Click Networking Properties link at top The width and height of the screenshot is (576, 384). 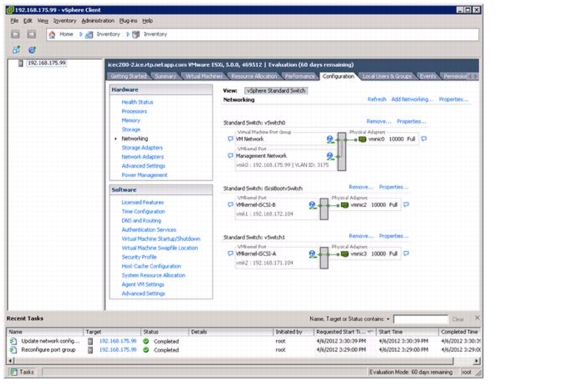(453, 99)
